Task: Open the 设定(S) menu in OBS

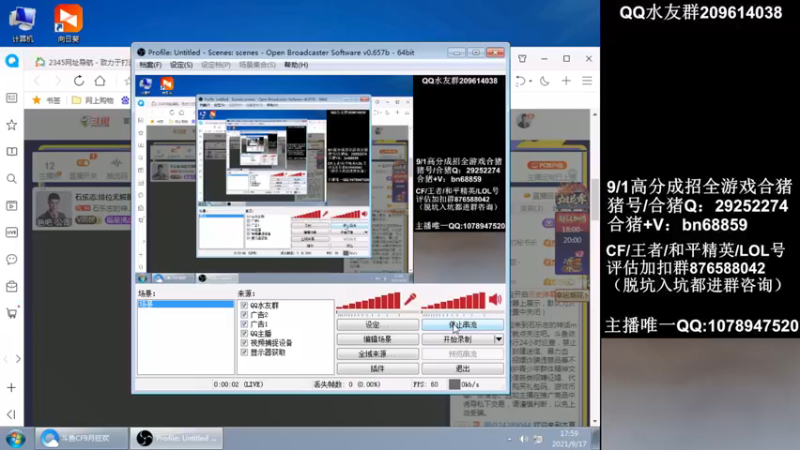Action: pos(181,65)
